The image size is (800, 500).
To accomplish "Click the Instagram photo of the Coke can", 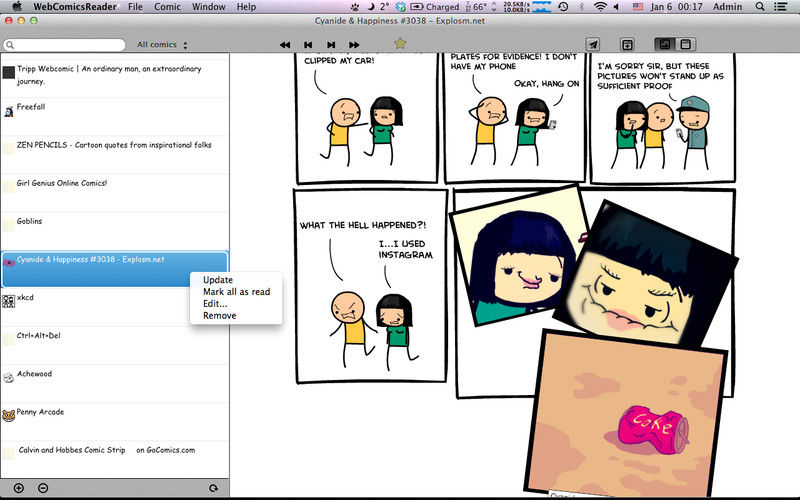I will click(x=626, y=413).
